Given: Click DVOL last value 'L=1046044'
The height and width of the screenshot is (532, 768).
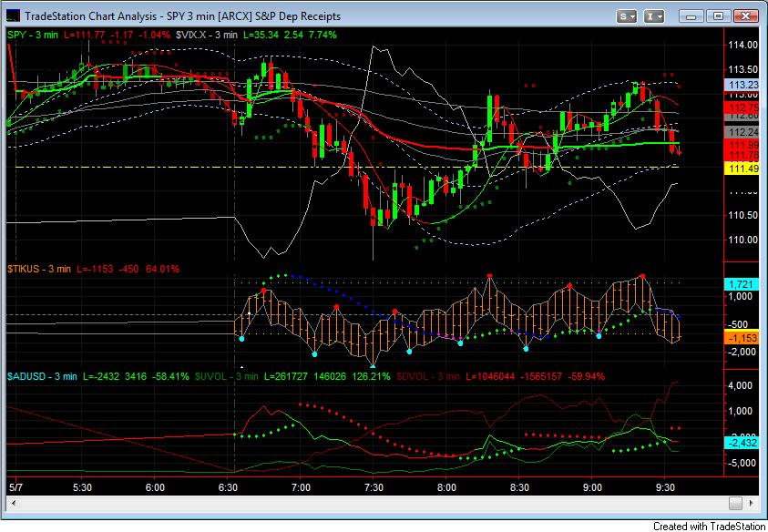Looking at the screenshot, I should [x=490, y=376].
